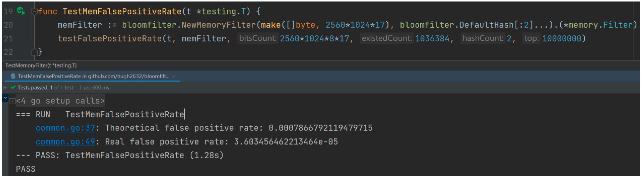The height and width of the screenshot is (180, 644).
Task: Click the TestMemoryFilter breadcrumb
Action: point(41,65)
